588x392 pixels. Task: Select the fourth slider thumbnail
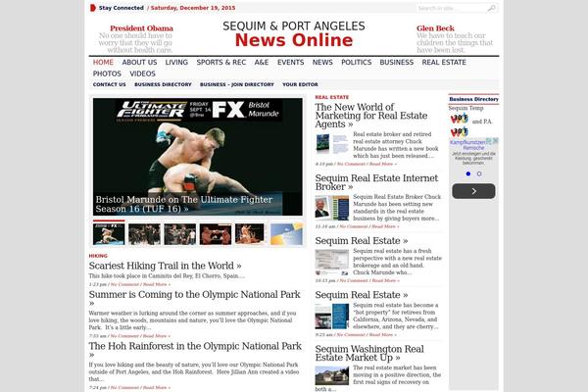(216, 234)
